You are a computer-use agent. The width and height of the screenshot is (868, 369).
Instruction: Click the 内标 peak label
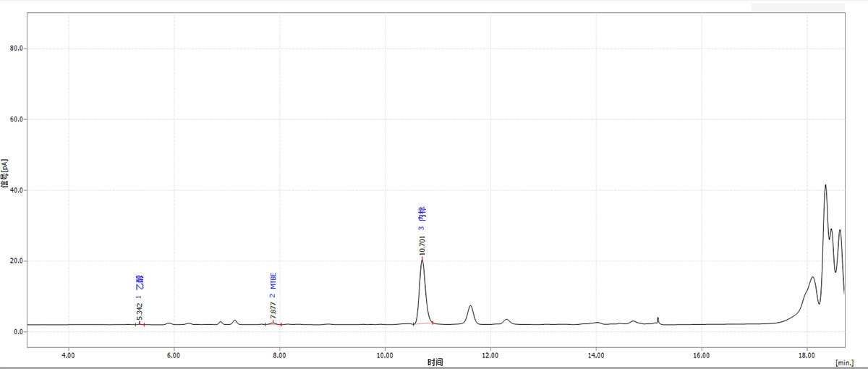(x=422, y=213)
